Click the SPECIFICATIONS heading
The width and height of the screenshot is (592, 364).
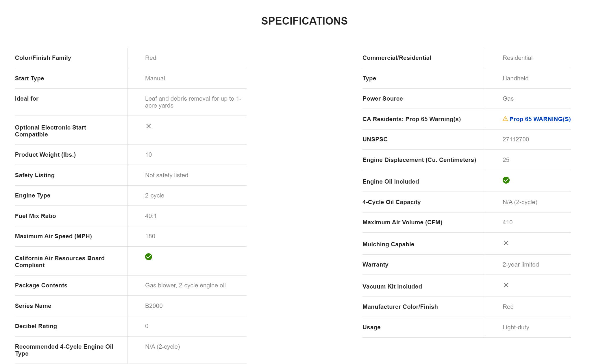[304, 21]
